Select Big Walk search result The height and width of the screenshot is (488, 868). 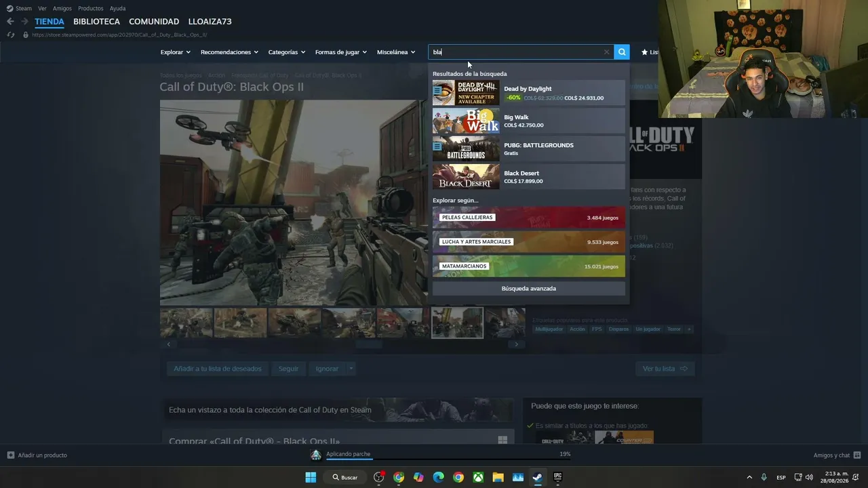529,121
